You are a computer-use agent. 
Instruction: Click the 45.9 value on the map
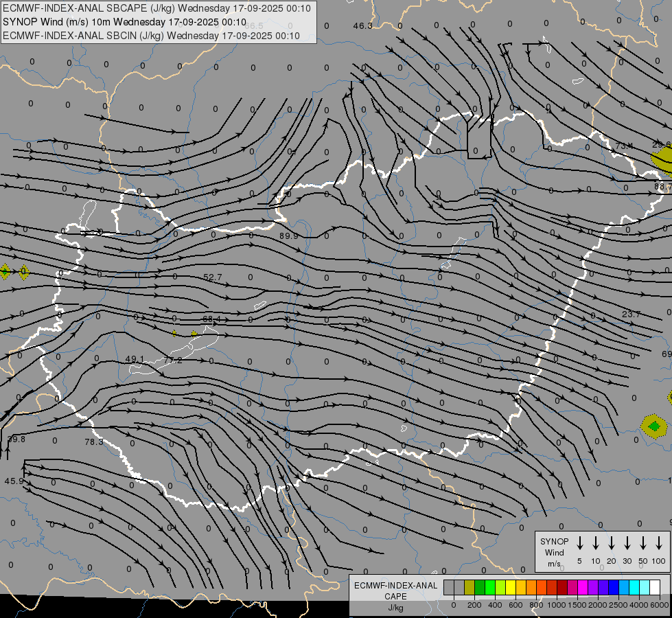click(14, 481)
